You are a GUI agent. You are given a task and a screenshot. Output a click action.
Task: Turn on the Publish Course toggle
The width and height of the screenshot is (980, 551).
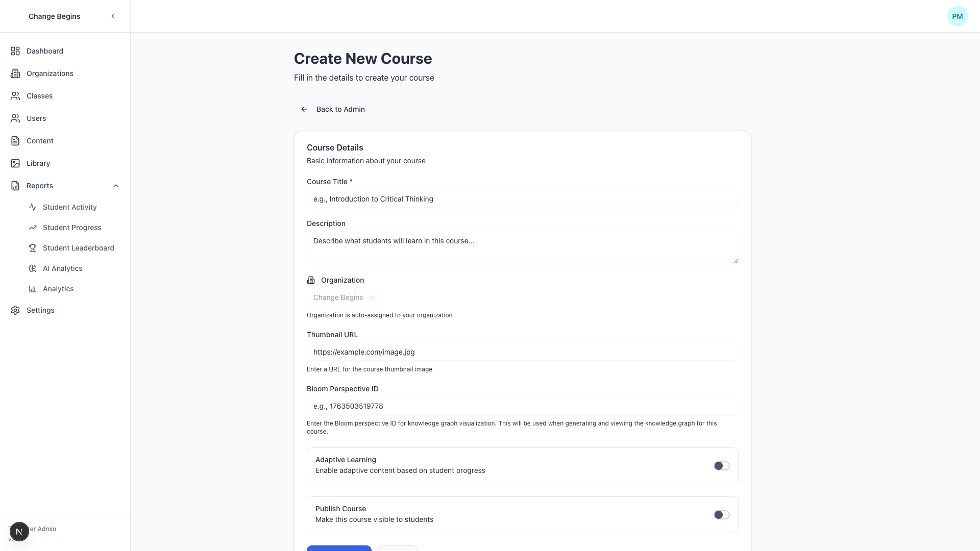[721, 515]
